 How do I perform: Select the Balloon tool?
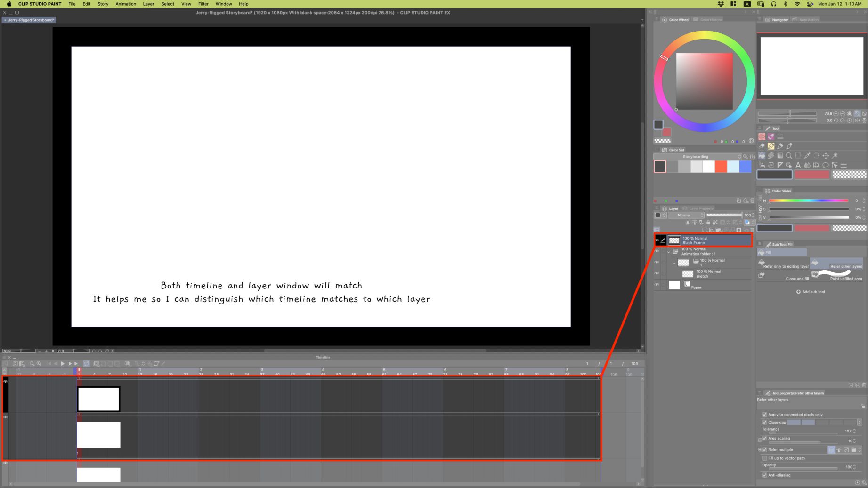[825, 165]
